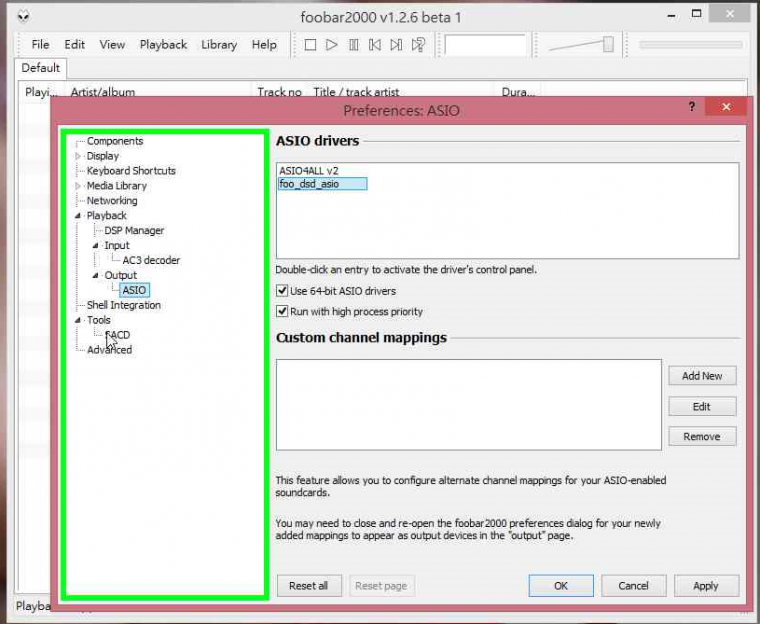This screenshot has width=760, height=624.
Task: Open the Library menu
Action: 219,45
